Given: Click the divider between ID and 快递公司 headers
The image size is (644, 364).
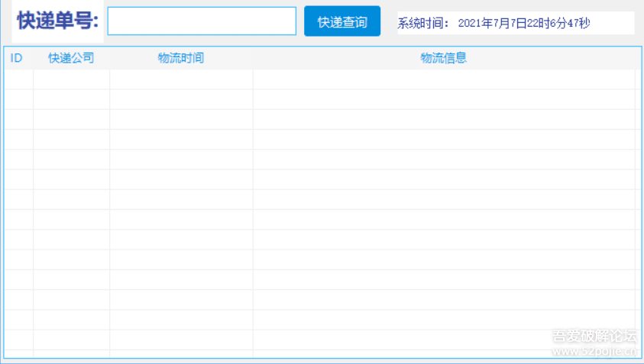Looking at the screenshot, I should point(33,58).
